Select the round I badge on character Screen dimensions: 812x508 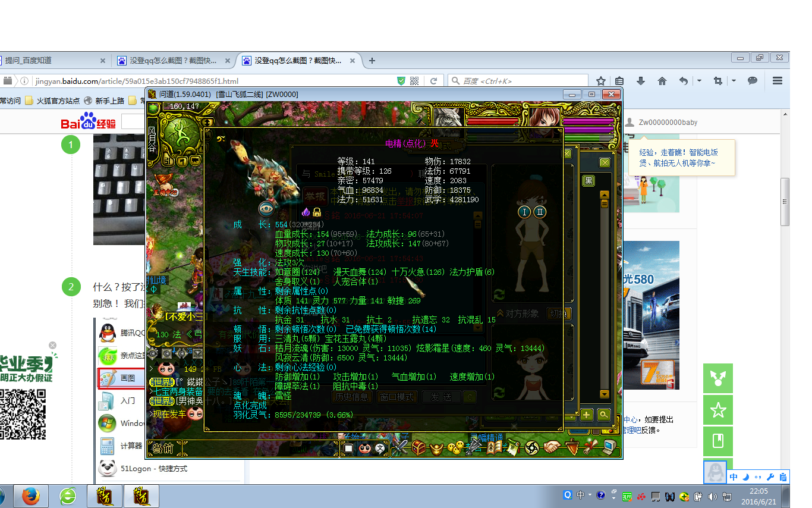point(524,212)
